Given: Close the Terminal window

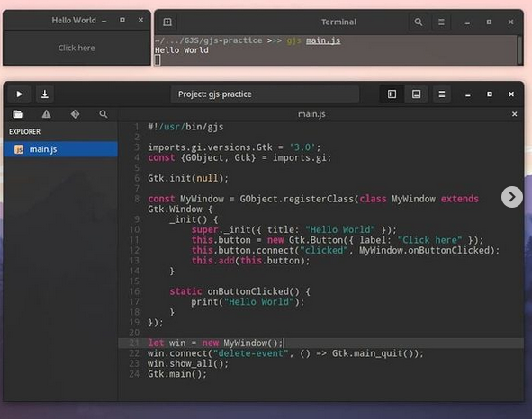Looking at the screenshot, I should 510,22.
